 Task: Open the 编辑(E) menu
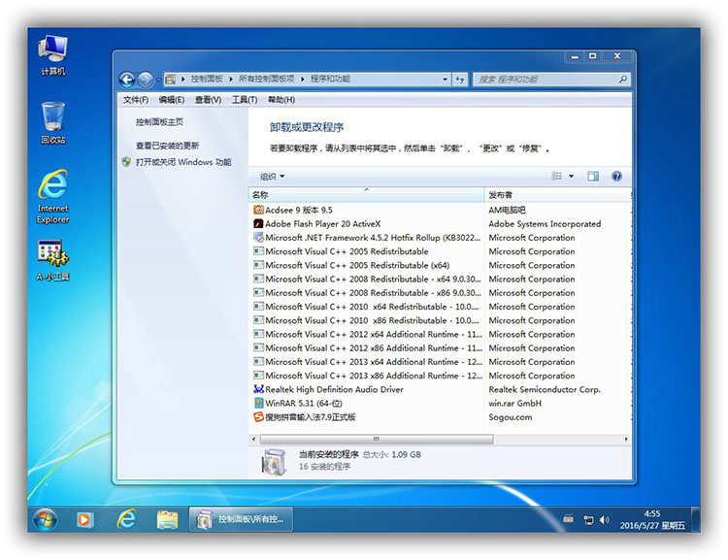point(171,100)
